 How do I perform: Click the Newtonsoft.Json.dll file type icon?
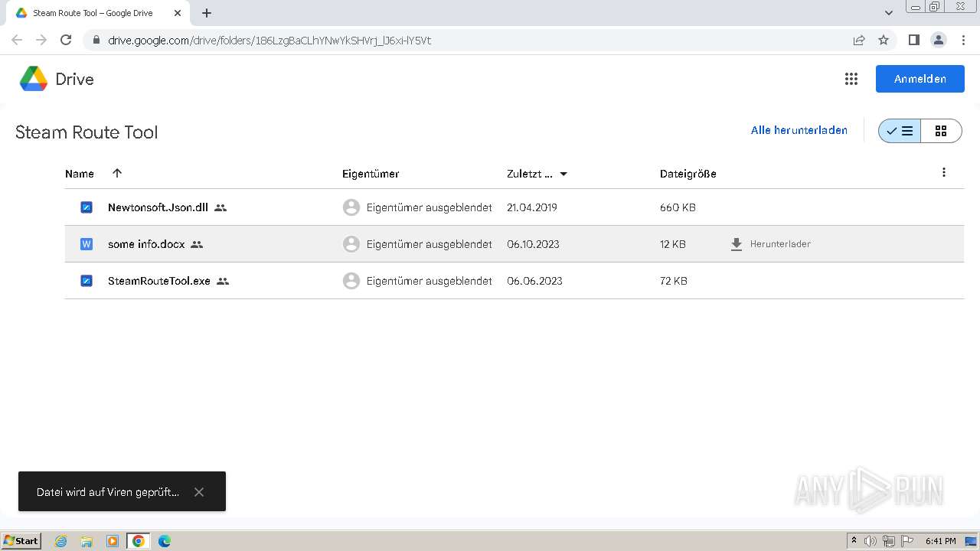87,207
